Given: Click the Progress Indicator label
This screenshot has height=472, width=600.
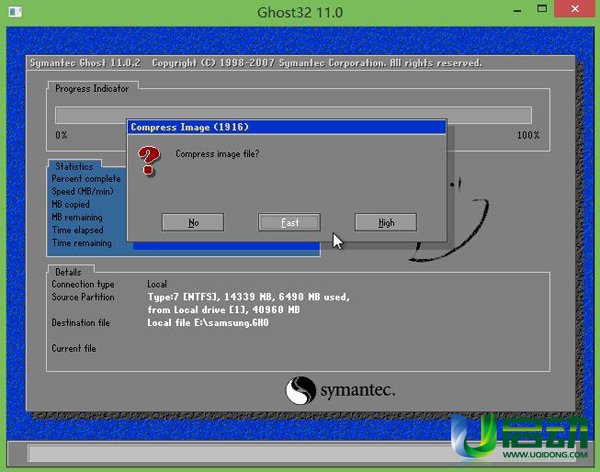Looking at the screenshot, I should tap(92, 88).
